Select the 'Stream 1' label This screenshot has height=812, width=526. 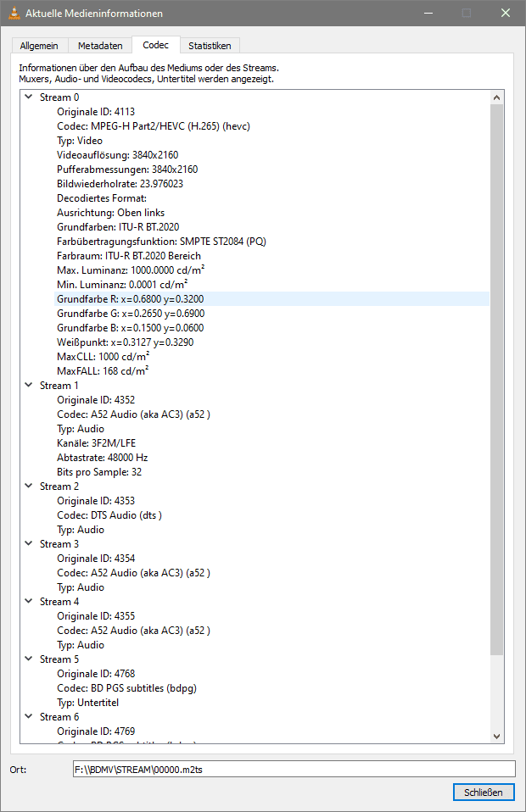coord(59,386)
